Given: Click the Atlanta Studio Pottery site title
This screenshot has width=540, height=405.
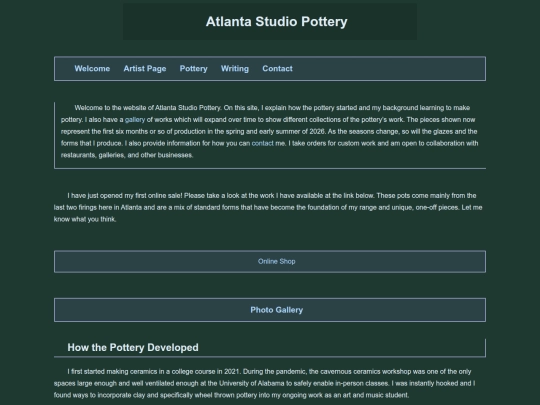Looking at the screenshot, I should [277, 22].
